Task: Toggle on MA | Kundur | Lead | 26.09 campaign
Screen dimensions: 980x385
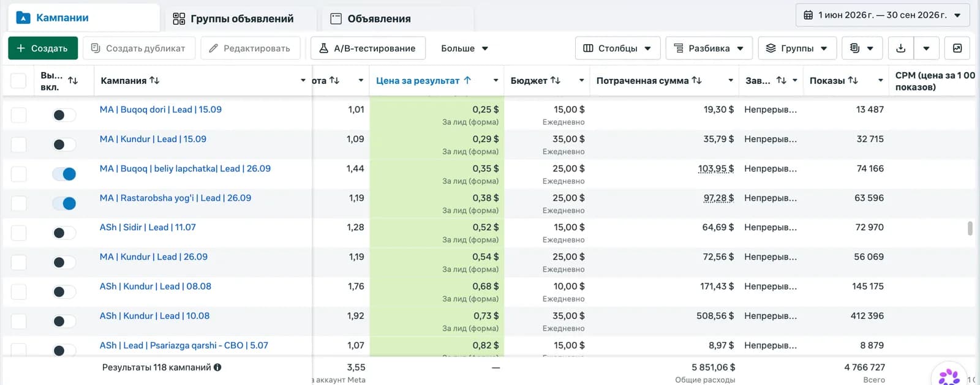Action: [x=64, y=262]
